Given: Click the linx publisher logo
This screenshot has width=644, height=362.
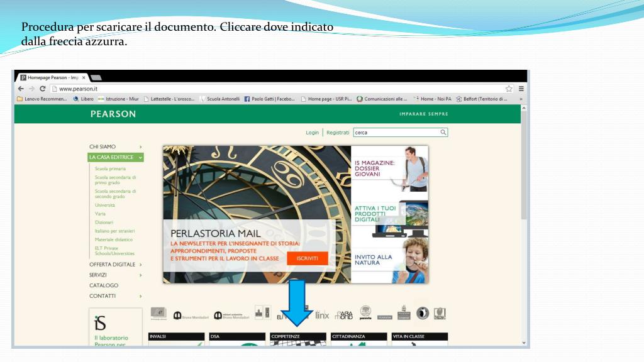Looking at the screenshot, I should point(322,315).
